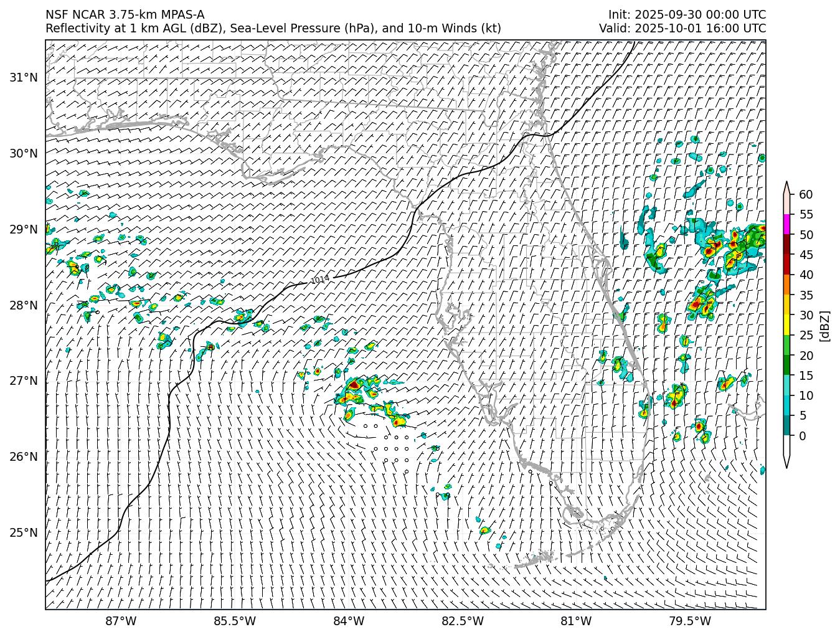Click the teal 0–5 dBZ colorbar segment
The height and width of the screenshot is (637, 840).
point(786,425)
